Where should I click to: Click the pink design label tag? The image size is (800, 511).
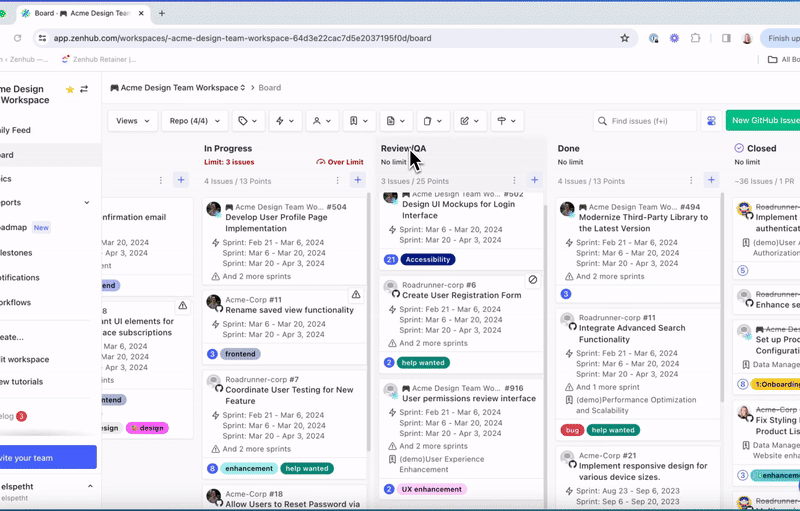147,428
